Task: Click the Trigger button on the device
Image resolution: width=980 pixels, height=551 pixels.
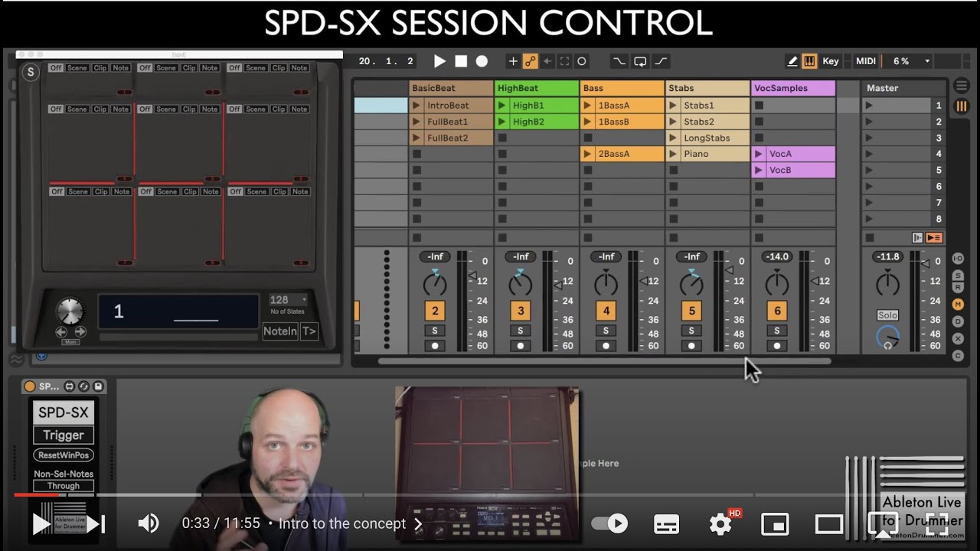Action: pyautogui.click(x=64, y=435)
